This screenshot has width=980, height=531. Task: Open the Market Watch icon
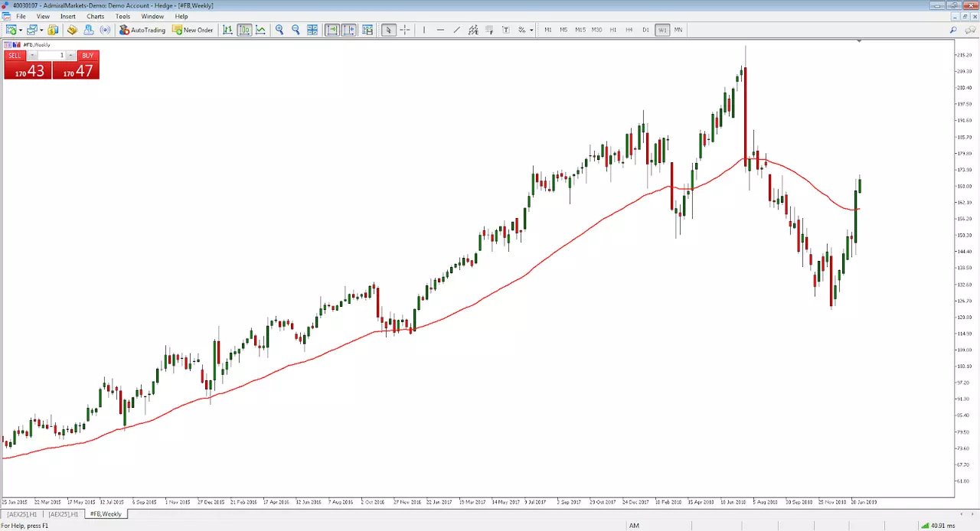click(x=53, y=30)
